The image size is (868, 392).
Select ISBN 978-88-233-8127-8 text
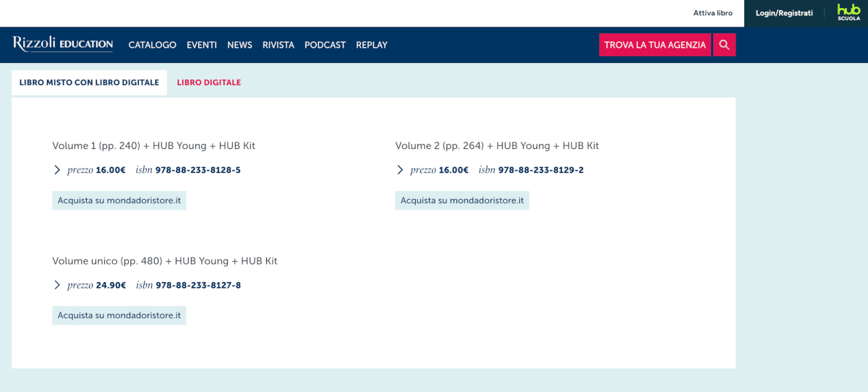pyautogui.click(x=198, y=285)
